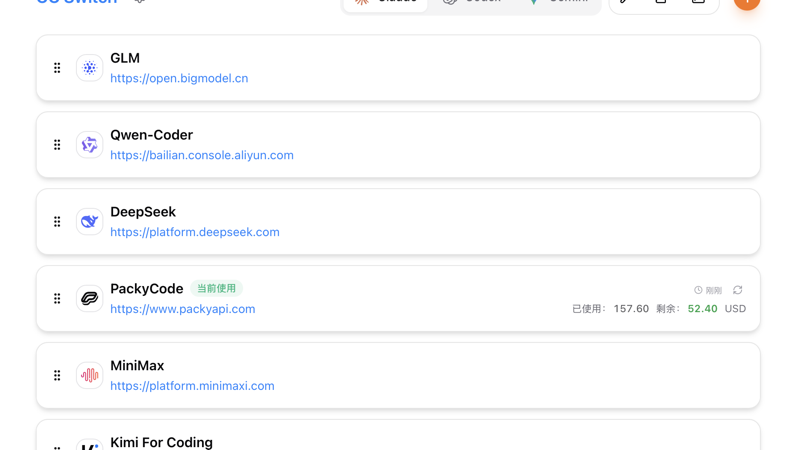
Task: Add a provider with the orange plus button
Action: tap(747, 3)
